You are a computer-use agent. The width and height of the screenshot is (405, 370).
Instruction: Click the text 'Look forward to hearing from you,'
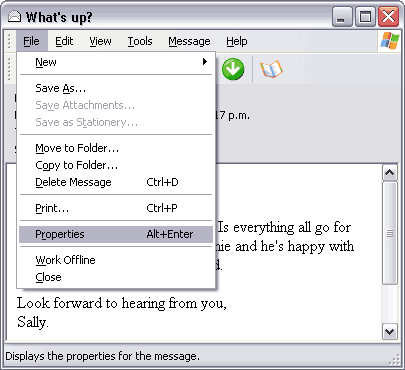[122, 304]
